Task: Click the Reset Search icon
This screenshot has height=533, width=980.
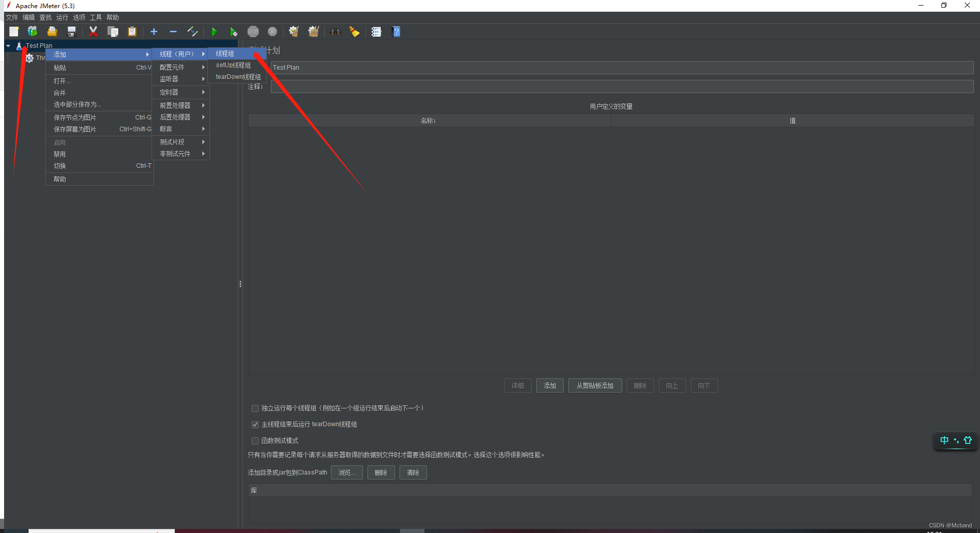Action: [x=354, y=32]
